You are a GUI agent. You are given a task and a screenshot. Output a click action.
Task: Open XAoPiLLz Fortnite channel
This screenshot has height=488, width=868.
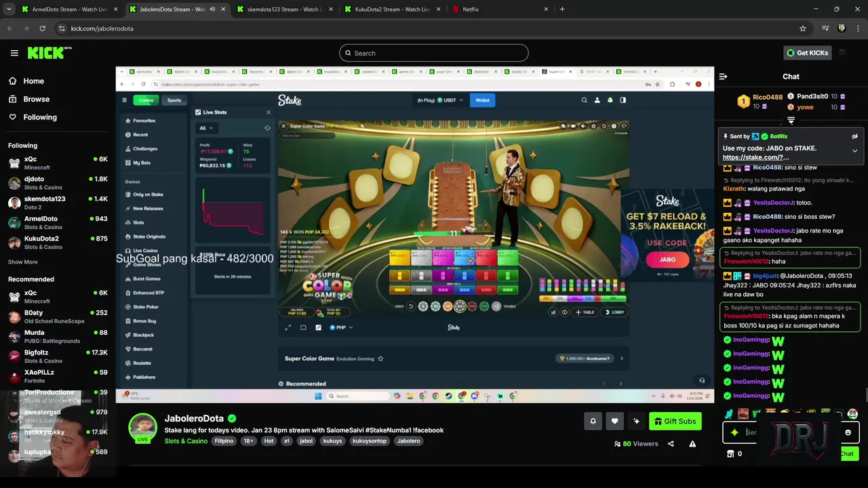[58, 376]
